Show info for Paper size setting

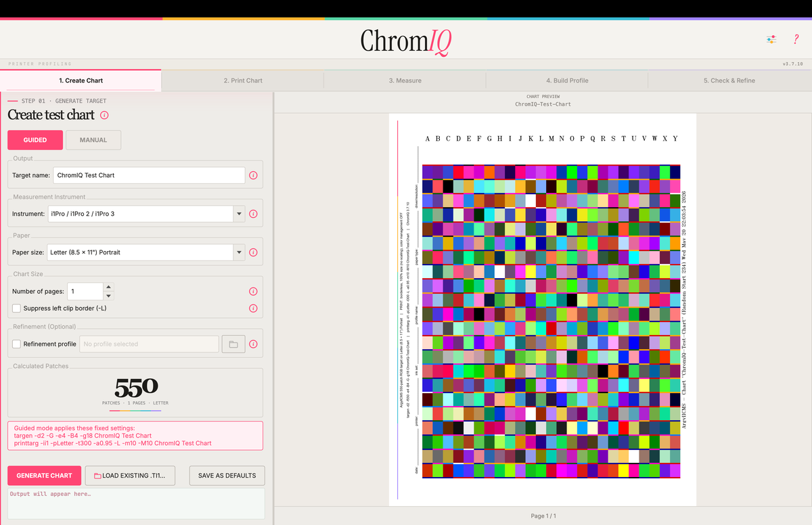coord(253,252)
